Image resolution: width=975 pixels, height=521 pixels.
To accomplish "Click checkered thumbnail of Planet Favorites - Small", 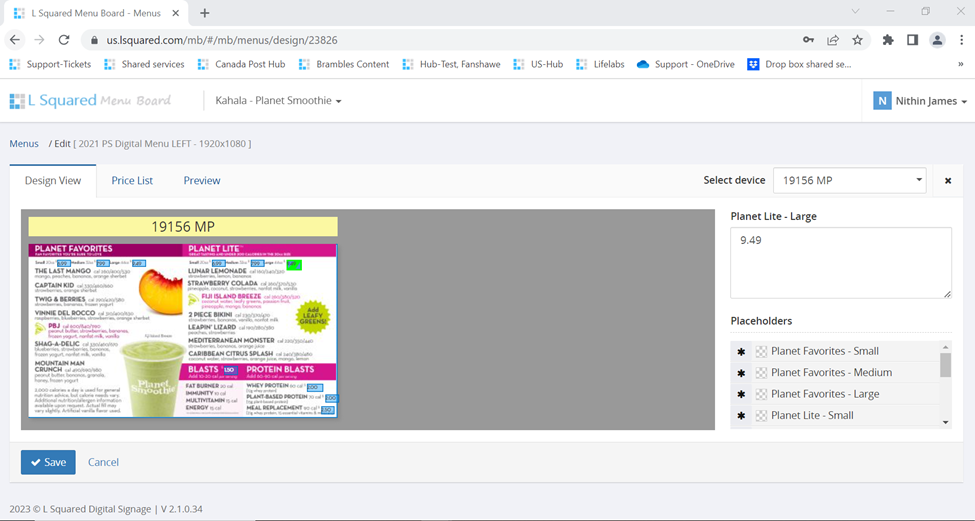I will 761,352.
